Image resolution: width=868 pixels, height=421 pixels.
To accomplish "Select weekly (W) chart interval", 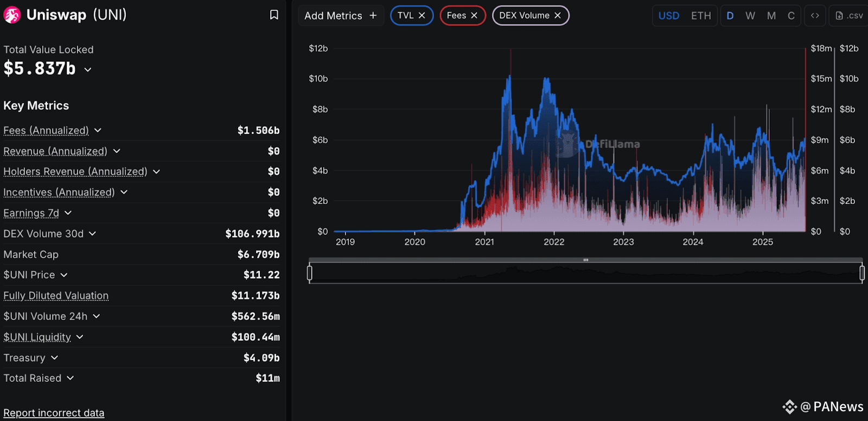I will click(x=750, y=16).
